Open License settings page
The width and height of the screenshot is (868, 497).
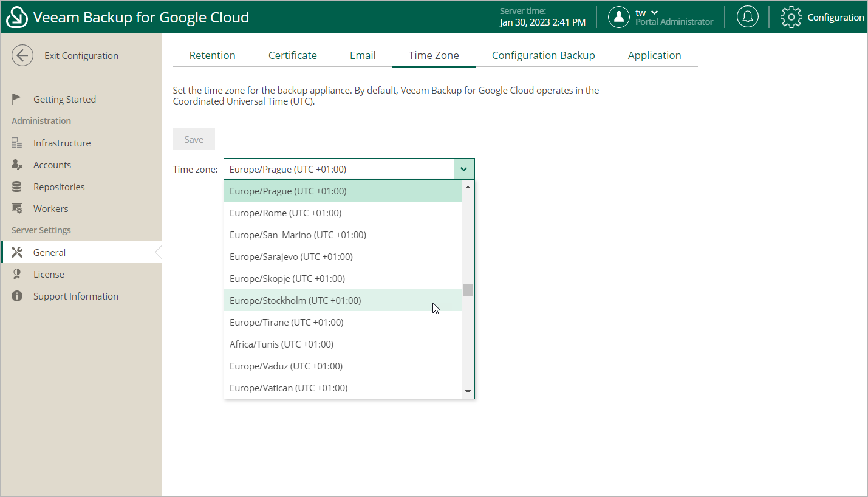pyautogui.click(x=49, y=275)
